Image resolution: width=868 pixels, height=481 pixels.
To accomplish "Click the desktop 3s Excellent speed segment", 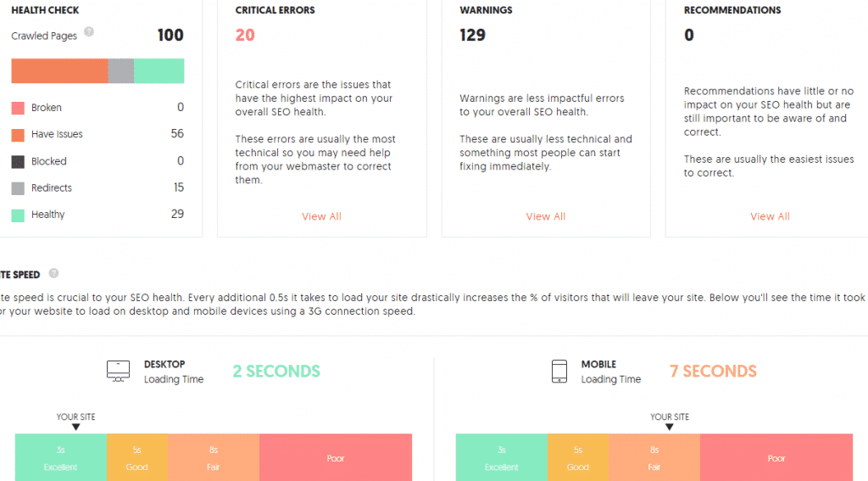I will (x=60, y=458).
